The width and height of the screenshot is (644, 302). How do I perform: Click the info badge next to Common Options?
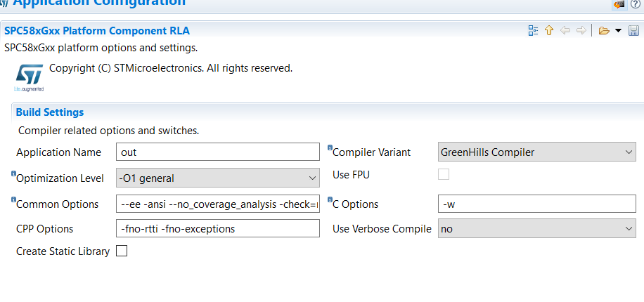(13, 200)
